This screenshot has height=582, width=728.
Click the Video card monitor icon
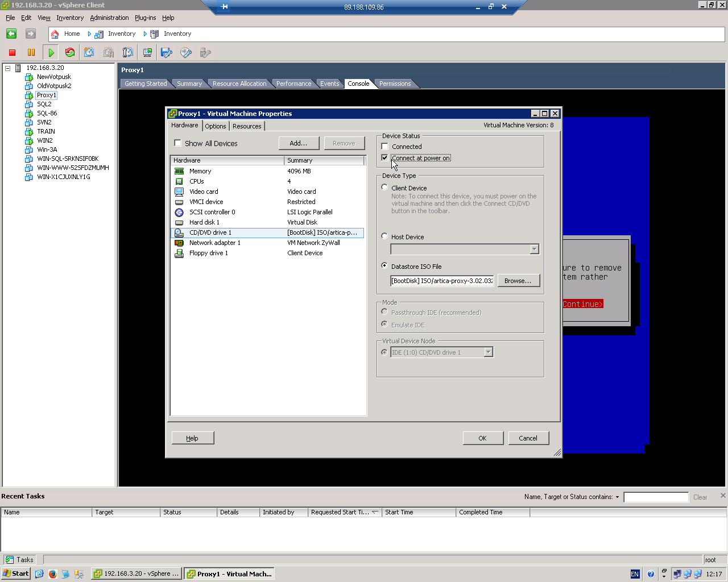coord(179,192)
